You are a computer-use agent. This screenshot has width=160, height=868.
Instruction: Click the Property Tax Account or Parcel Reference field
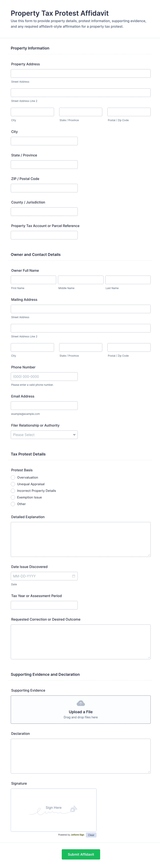(x=44, y=235)
